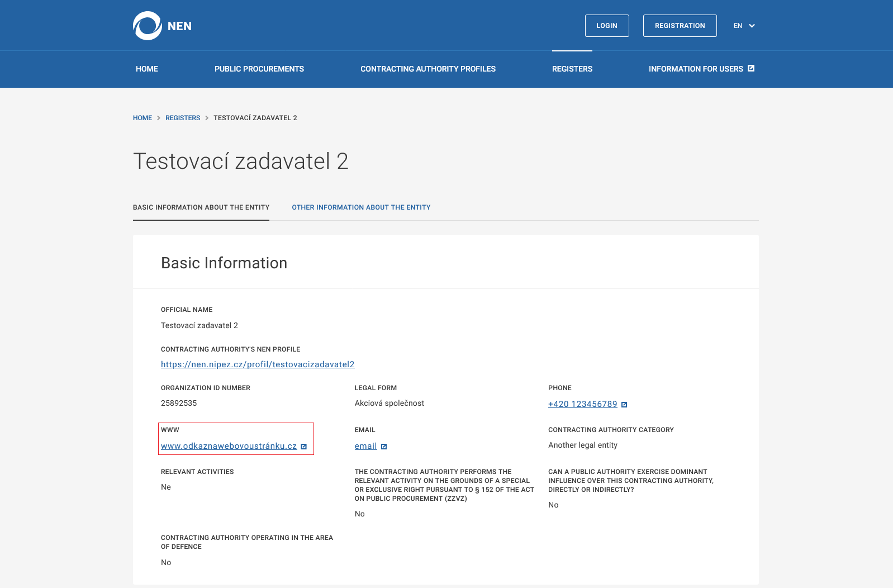The height and width of the screenshot is (588, 893).
Task: Select Basic Information About the Entity tab
Action: [x=201, y=207]
